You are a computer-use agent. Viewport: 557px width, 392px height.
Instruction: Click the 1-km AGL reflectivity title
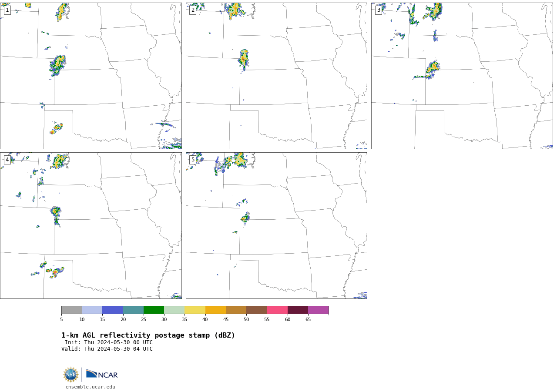click(148, 335)
